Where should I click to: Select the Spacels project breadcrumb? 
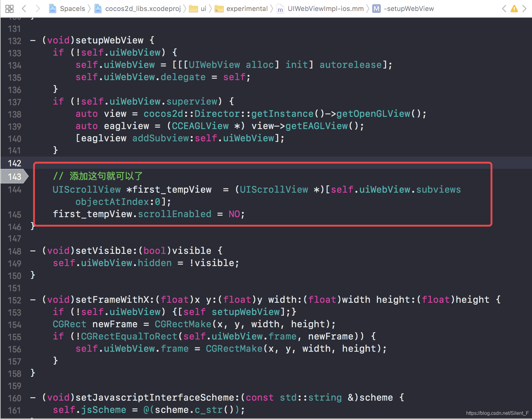72,9
